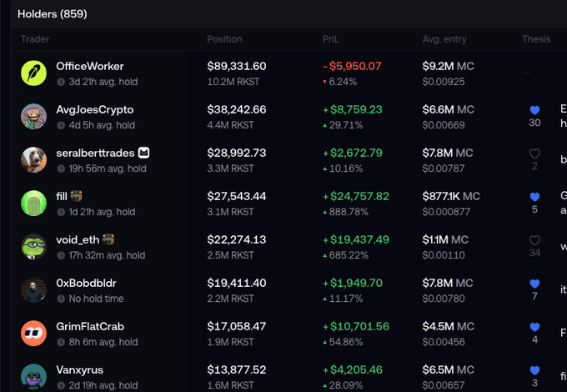Sort by the Thesis column header

pos(536,39)
